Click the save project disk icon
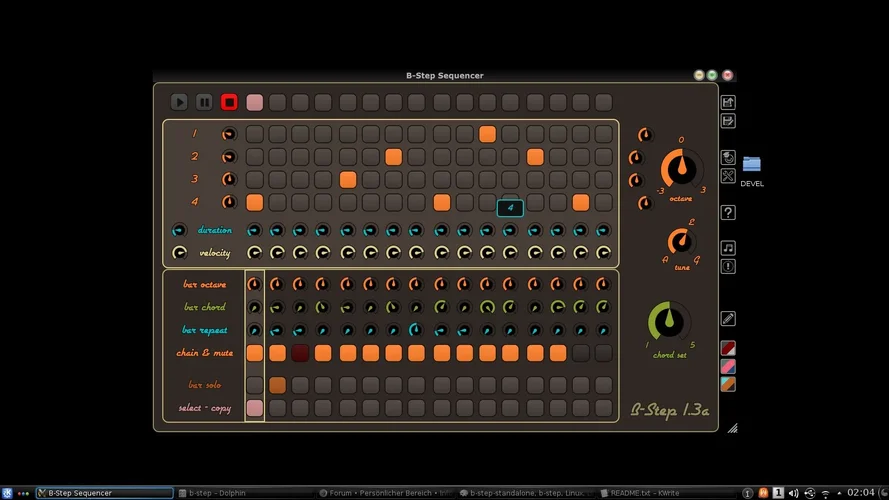This screenshot has height=500, width=889. 728,121
